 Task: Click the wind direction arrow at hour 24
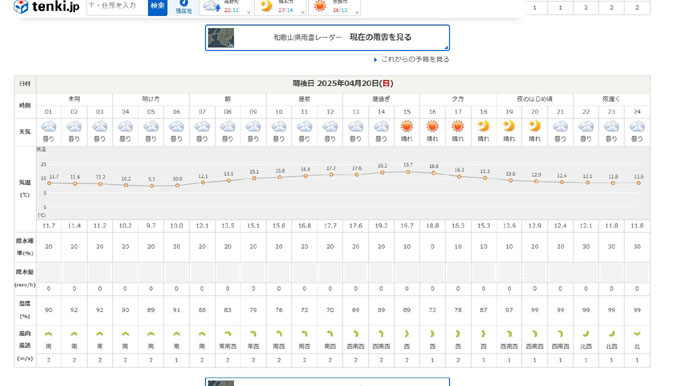(x=637, y=334)
